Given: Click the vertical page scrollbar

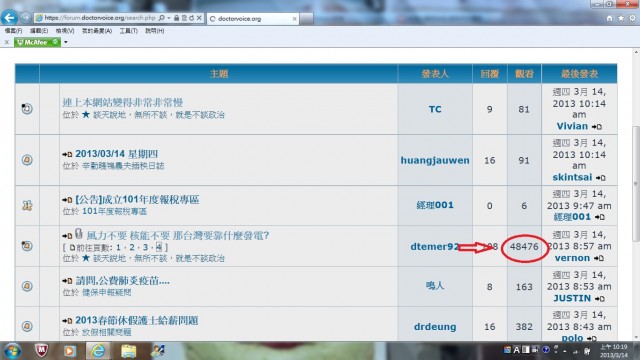Looking at the screenshot, I should coord(636,184).
